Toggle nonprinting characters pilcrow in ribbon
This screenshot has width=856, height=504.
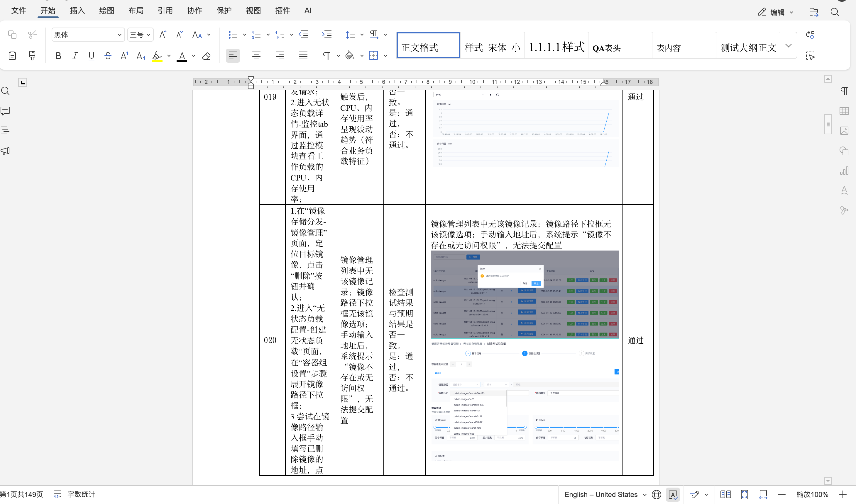(327, 56)
